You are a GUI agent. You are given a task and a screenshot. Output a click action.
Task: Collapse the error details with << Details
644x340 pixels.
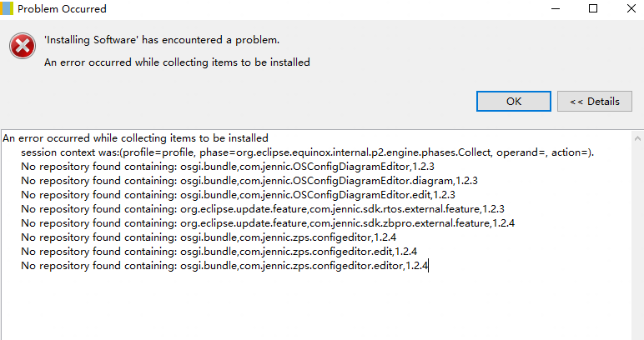595,101
